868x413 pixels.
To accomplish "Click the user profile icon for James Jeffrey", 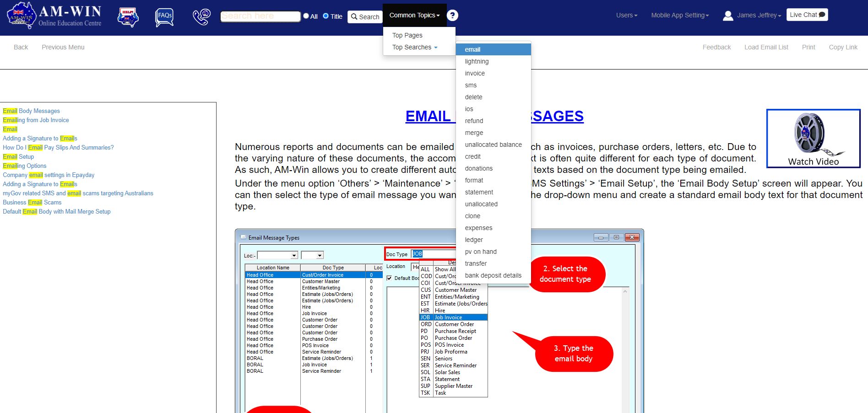I will click(728, 16).
